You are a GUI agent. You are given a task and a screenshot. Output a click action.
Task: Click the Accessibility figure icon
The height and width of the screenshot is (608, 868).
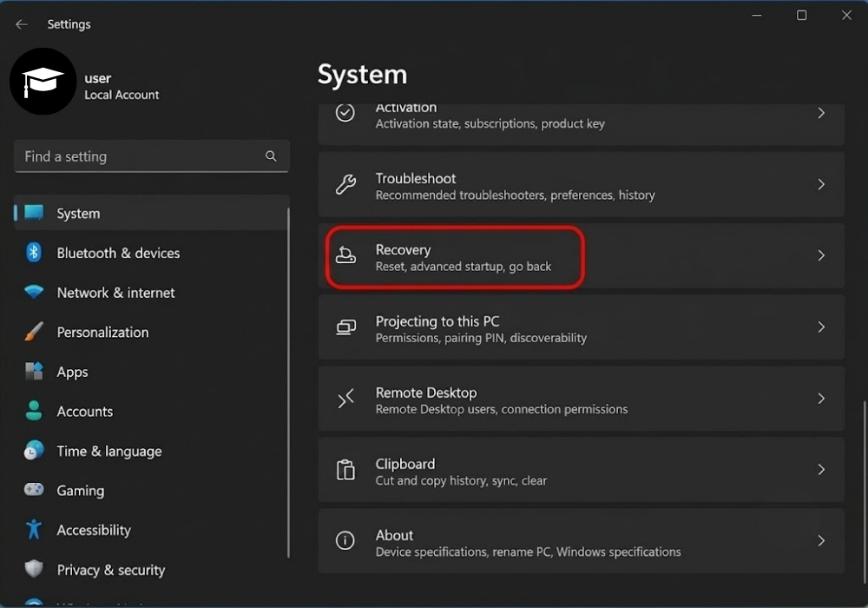point(34,529)
